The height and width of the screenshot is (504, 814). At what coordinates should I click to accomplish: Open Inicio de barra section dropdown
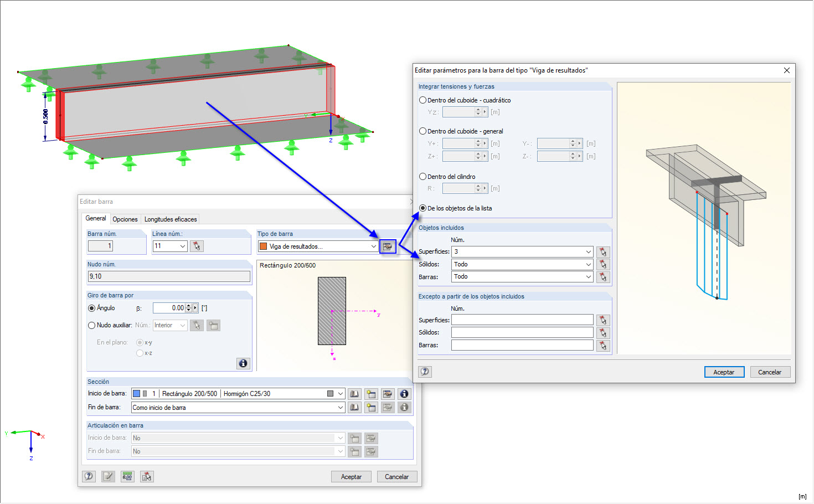tap(341, 394)
